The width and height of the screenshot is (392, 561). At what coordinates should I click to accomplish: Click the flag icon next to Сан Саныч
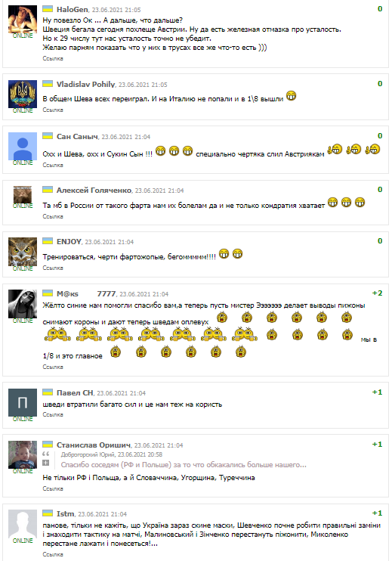[x=48, y=136]
